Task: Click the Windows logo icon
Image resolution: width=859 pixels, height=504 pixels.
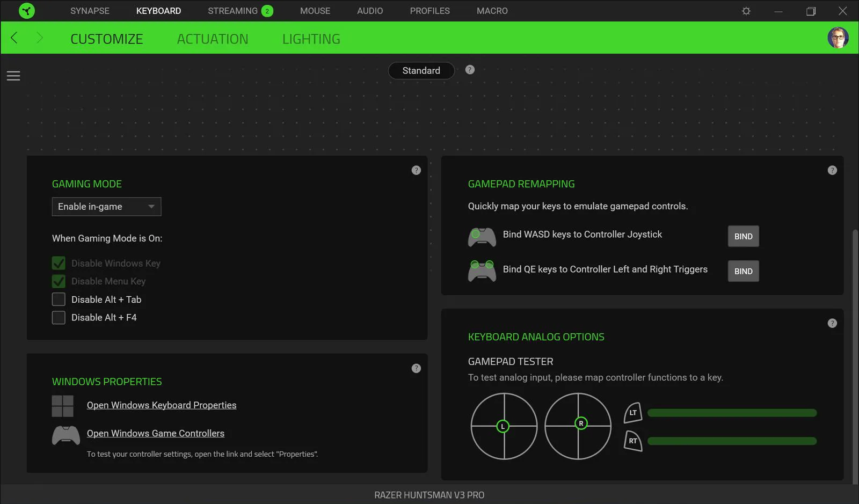Action: pyautogui.click(x=63, y=406)
